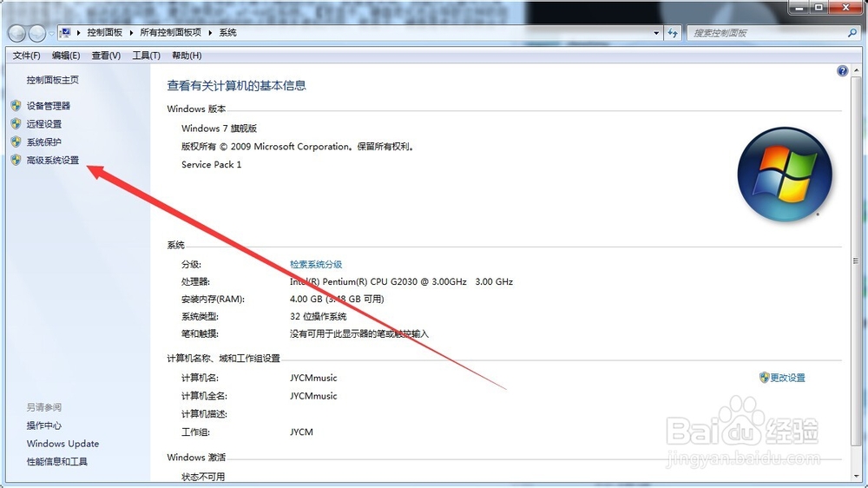Maximize the System window
This screenshot has height=488, width=868.
[819, 7]
